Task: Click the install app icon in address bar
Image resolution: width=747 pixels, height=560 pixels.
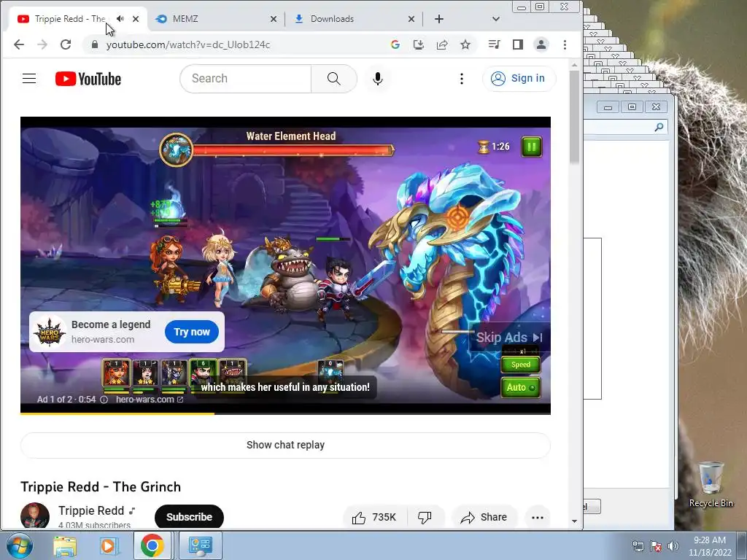Action: (418, 44)
